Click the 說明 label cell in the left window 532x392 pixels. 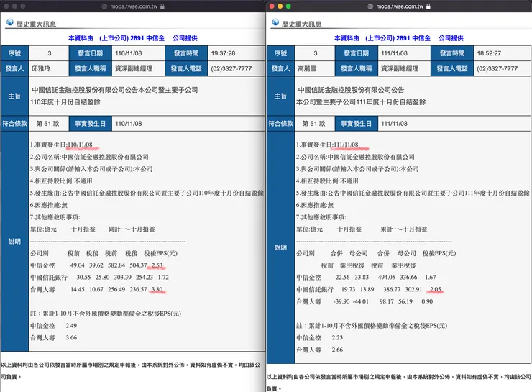(x=14, y=241)
